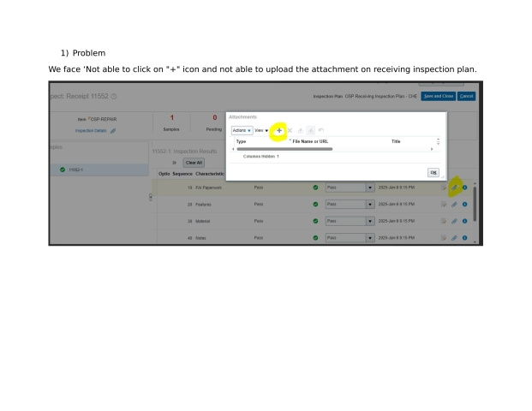
Task: Click the delete X icon in Attachments toolbar
Action: (x=290, y=130)
